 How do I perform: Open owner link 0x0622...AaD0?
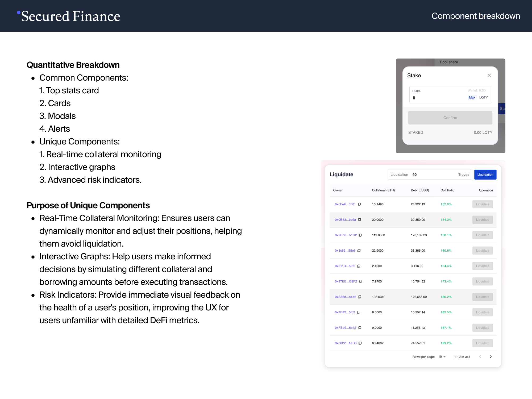pos(346,343)
